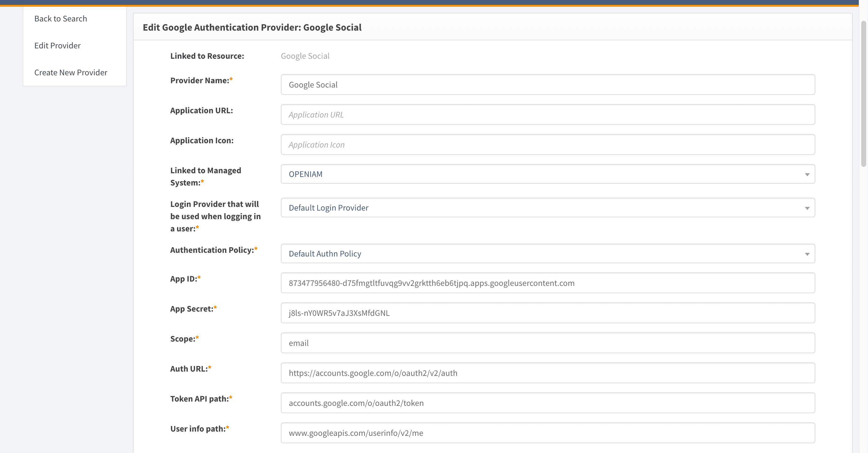Click Default Authn Policy caret arrow
Image resolution: width=868 pixels, height=453 pixels.
click(807, 254)
